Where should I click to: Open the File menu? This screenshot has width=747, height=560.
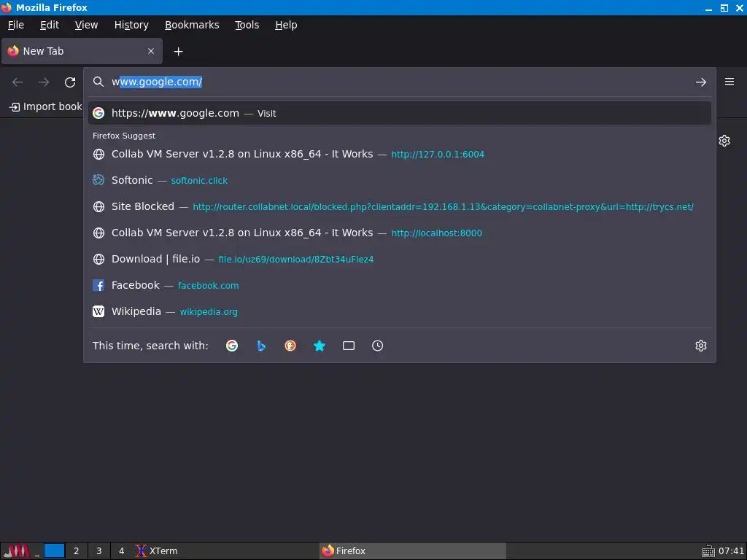16,25
